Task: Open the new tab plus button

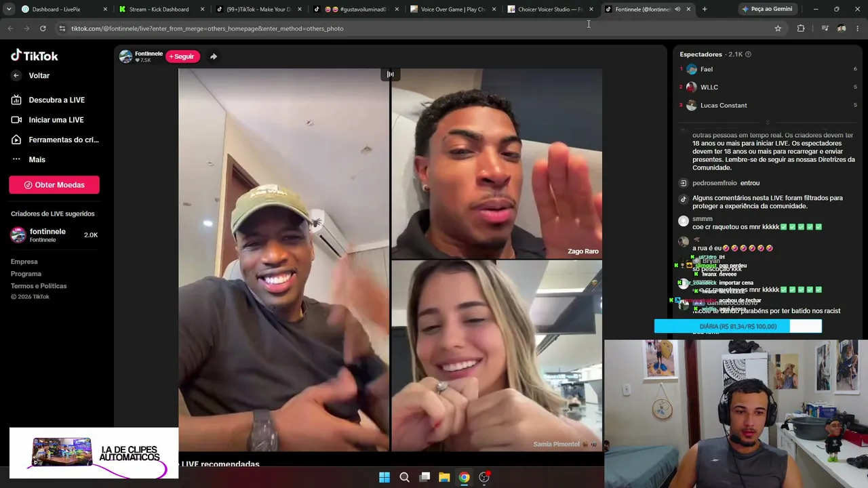Action: (705, 9)
